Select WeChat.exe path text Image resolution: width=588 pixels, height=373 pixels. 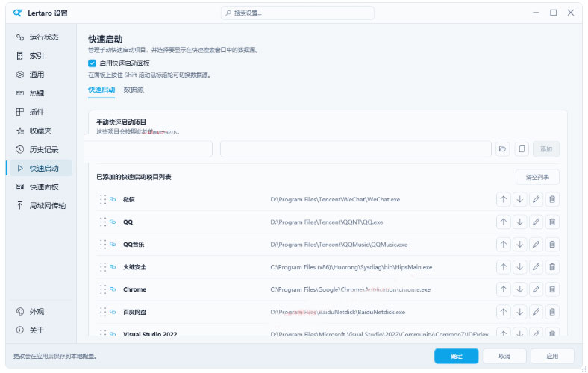click(x=335, y=199)
